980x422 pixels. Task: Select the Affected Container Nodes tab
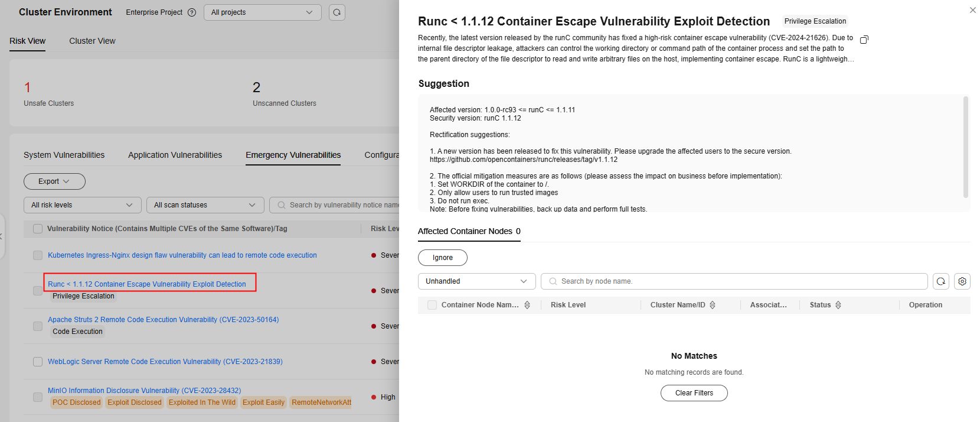pyautogui.click(x=469, y=231)
